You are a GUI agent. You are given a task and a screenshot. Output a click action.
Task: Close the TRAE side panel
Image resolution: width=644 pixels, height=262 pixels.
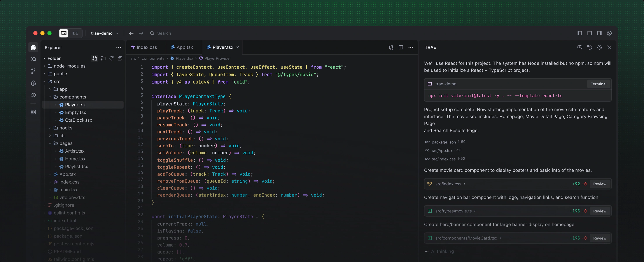(609, 47)
